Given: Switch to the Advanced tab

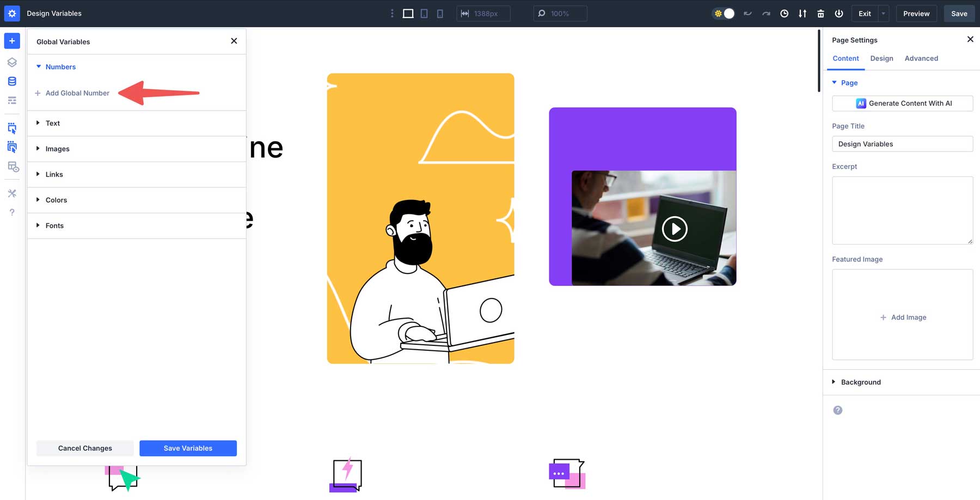Looking at the screenshot, I should 921,58.
